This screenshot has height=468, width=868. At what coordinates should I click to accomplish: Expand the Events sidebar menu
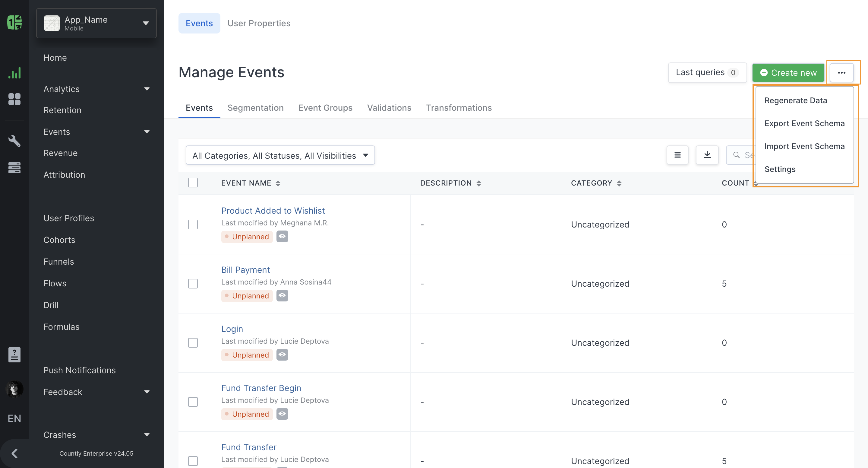point(96,132)
